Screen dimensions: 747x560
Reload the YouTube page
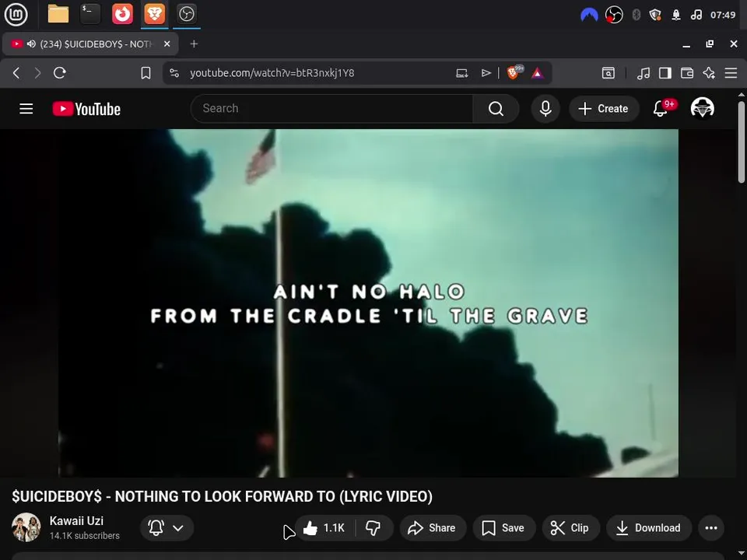[x=60, y=73]
